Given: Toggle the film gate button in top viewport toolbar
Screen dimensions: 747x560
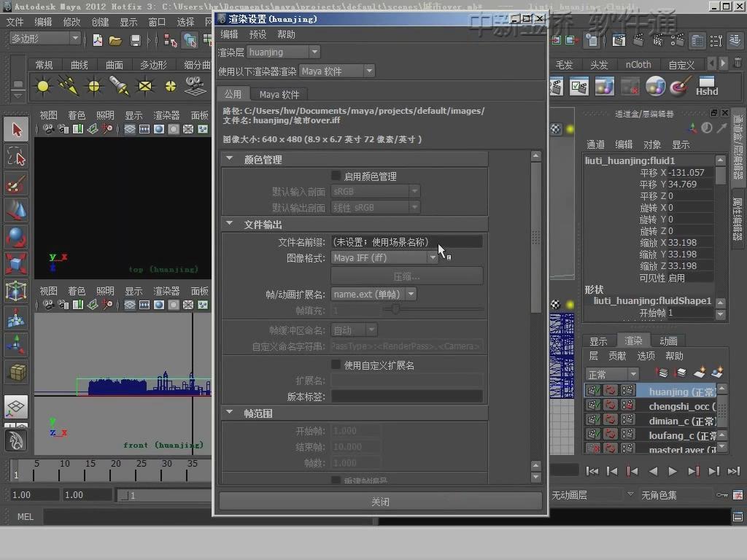Looking at the screenshot, I should click(x=144, y=129).
